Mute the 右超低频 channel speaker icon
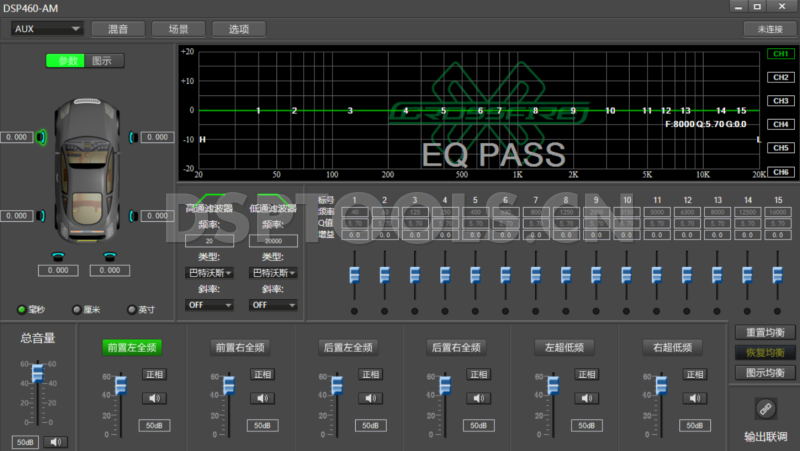The height and width of the screenshot is (451, 800). point(695,398)
